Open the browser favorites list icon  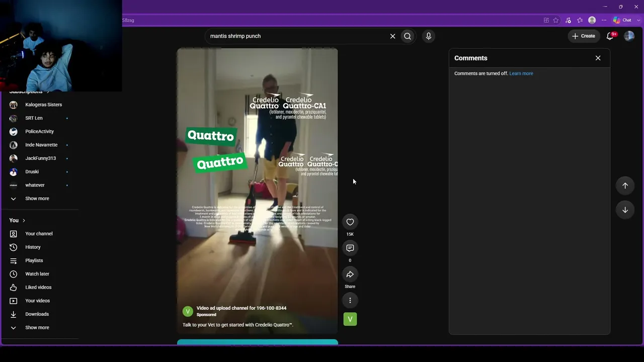(x=580, y=20)
